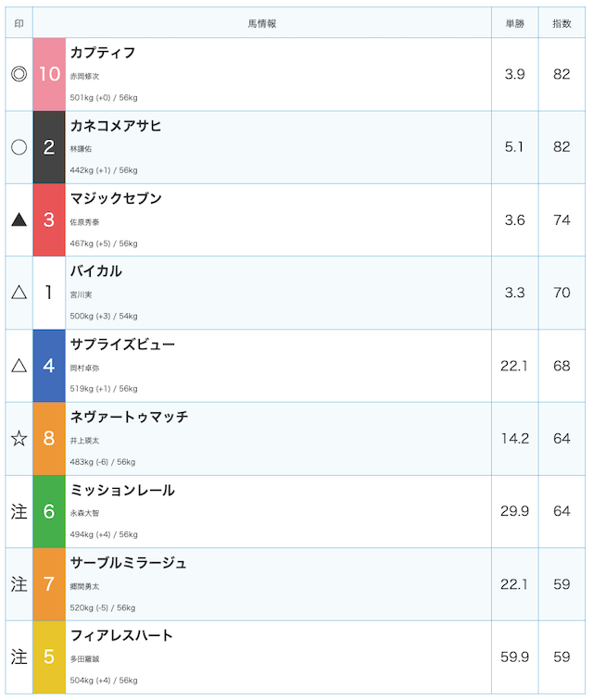Image resolution: width=593 pixels, height=700 pixels.
Task: Click the hollow triangle mark for サプライズビュー
Action: 19,366
